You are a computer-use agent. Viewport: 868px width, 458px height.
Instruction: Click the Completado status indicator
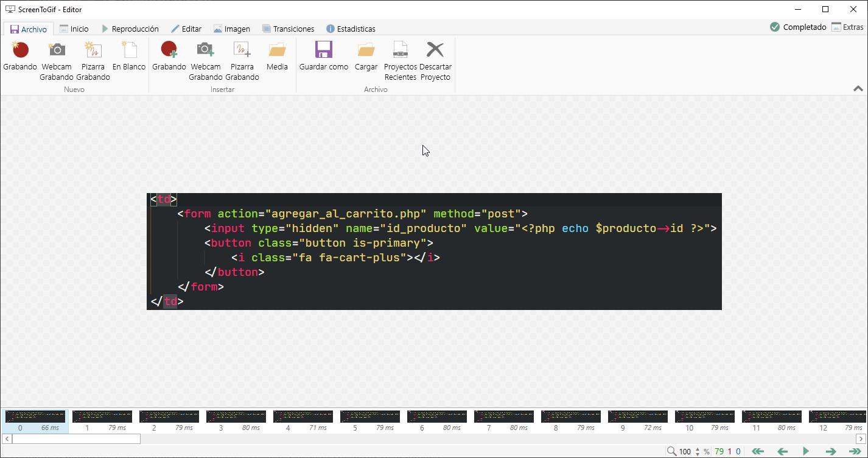pyautogui.click(x=798, y=27)
